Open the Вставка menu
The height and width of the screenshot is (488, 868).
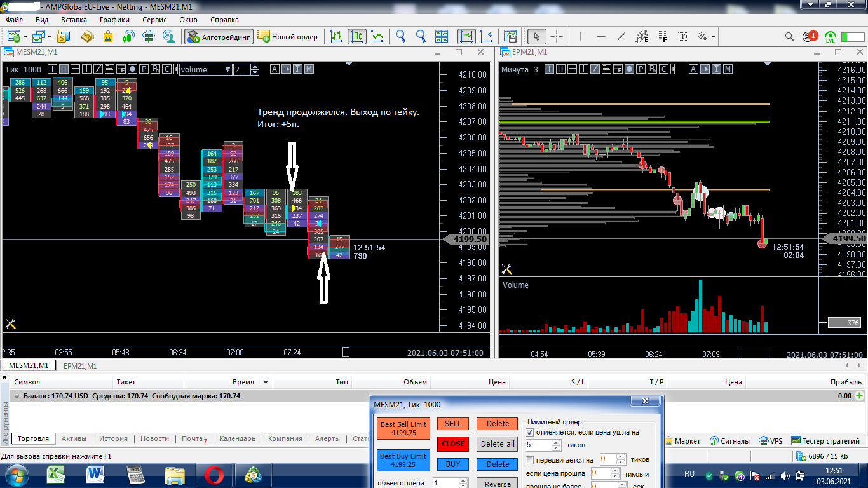point(73,20)
